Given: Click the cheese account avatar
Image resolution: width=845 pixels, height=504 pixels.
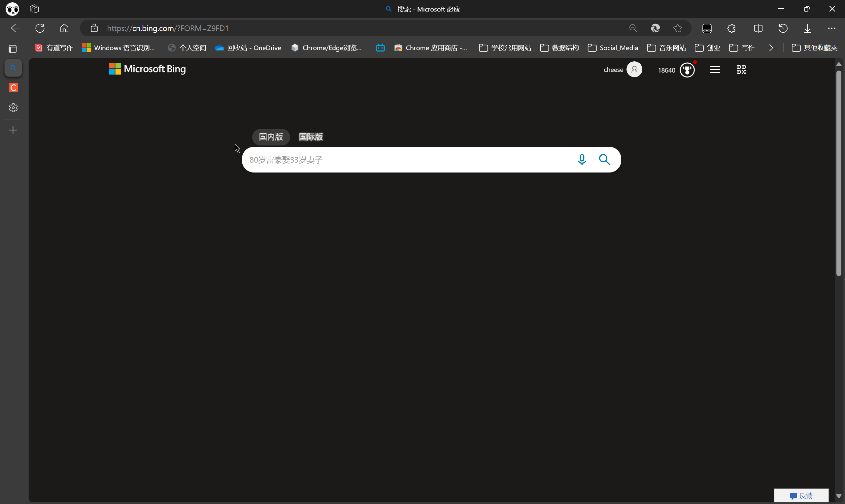Looking at the screenshot, I should (634, 70).
